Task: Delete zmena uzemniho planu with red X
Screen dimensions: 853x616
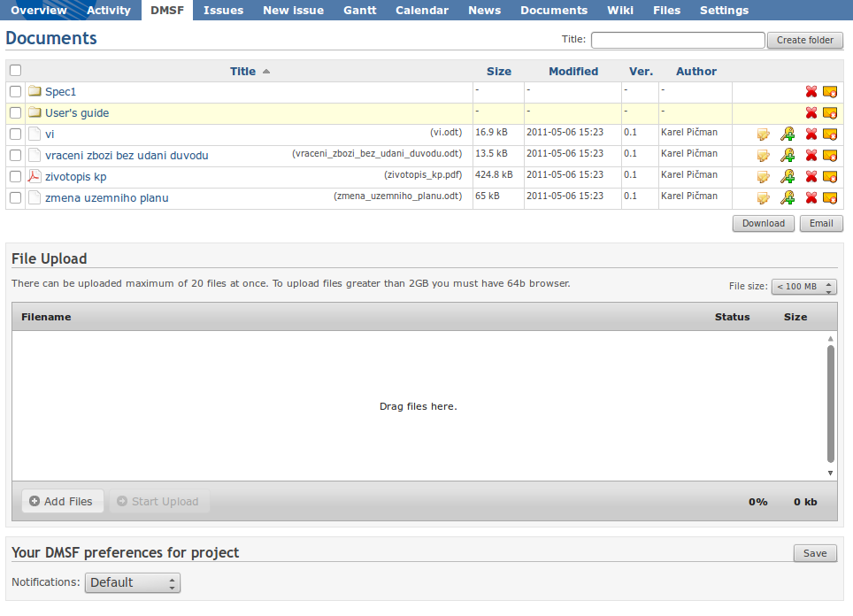Action: 811,197
